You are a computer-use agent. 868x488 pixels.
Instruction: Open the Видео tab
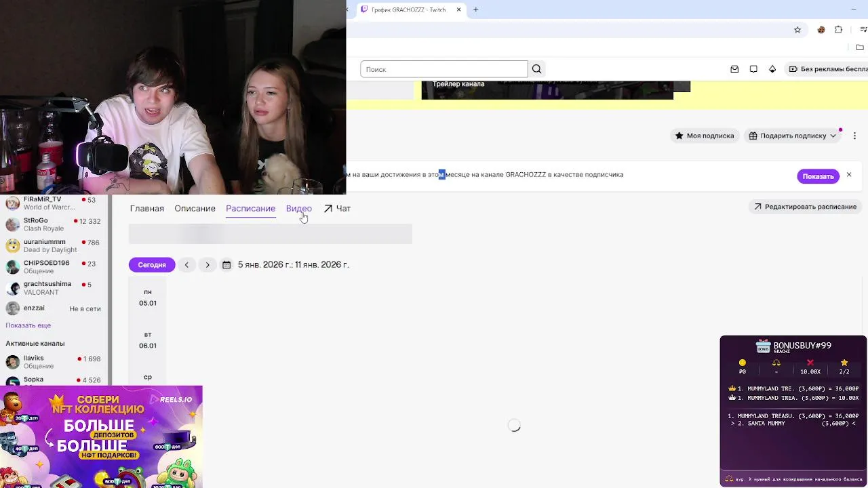point(299,209)
